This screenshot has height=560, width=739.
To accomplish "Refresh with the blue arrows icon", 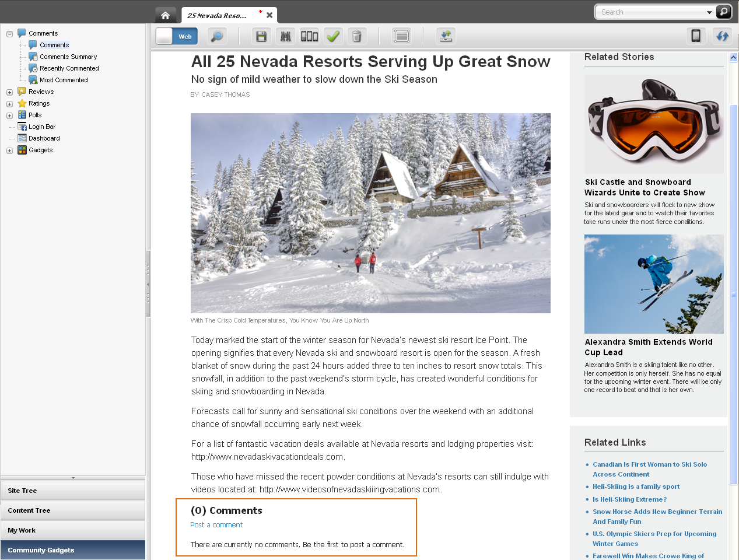I will pos(723,36).
